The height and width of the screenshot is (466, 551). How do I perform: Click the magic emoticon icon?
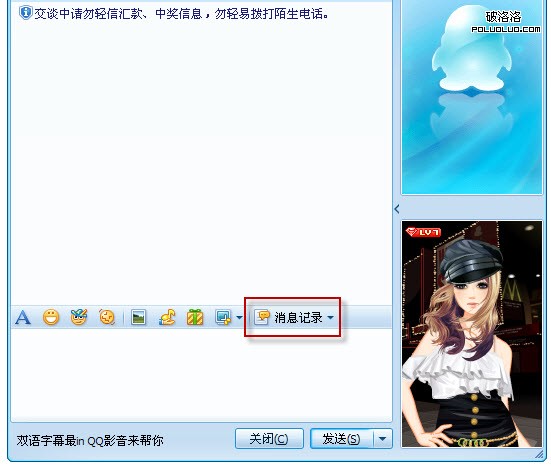79,317
